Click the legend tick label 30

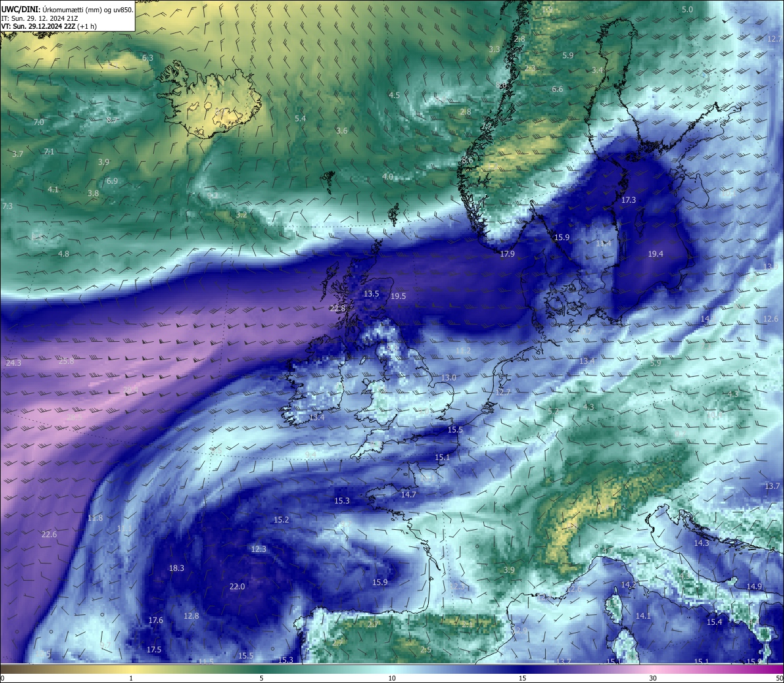pyautogui.click(x=653, y=678)
